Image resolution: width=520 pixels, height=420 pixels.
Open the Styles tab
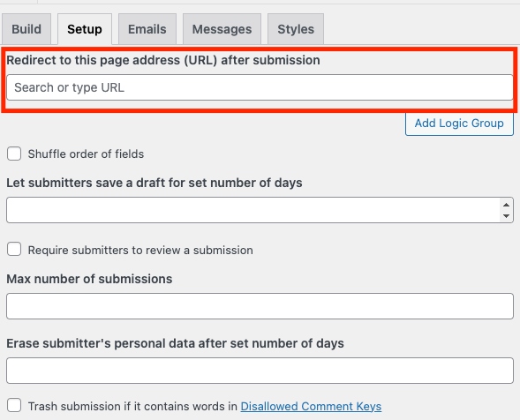coord(296,29)
